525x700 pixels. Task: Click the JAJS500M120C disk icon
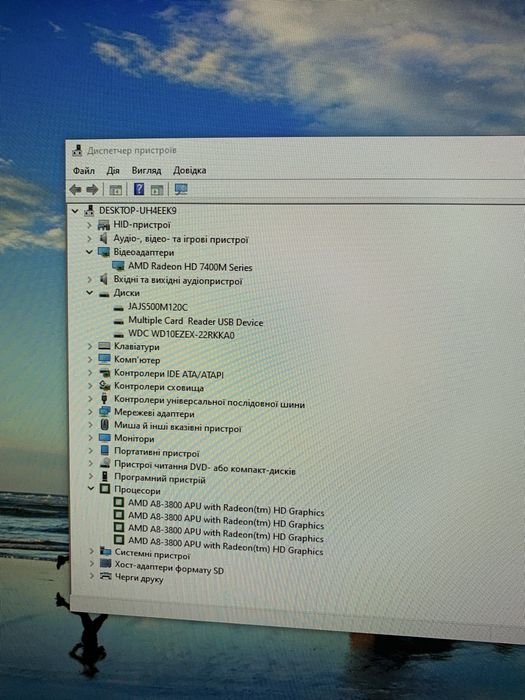click(x=118, y=308)
